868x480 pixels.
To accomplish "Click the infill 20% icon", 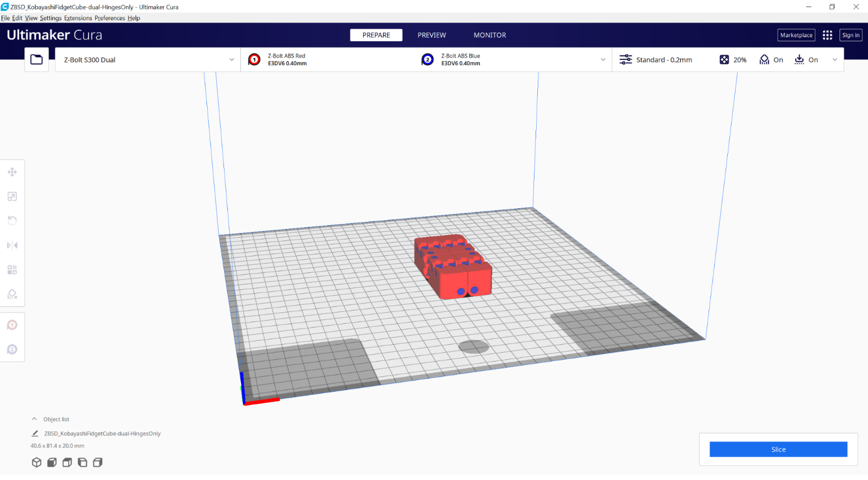I will tap(724, 60).
